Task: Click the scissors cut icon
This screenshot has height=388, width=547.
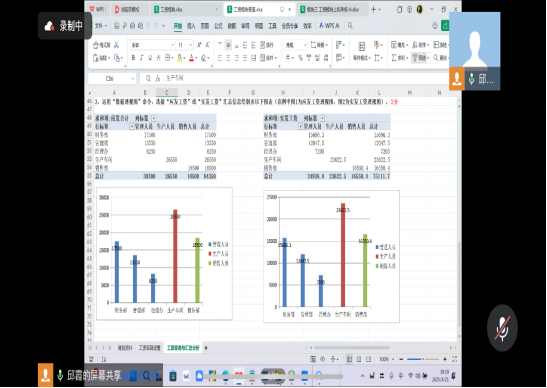Action: point(117,45)
